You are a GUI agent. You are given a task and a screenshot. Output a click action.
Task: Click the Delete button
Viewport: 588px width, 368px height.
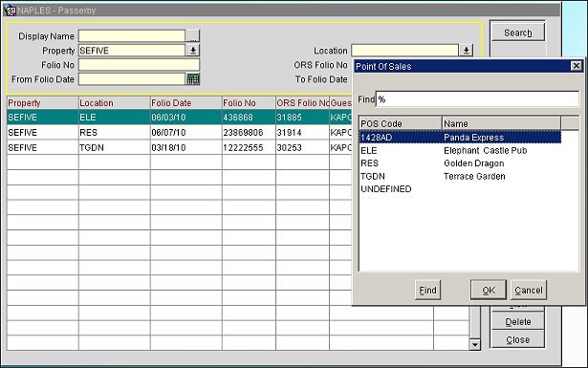(517, 321)
